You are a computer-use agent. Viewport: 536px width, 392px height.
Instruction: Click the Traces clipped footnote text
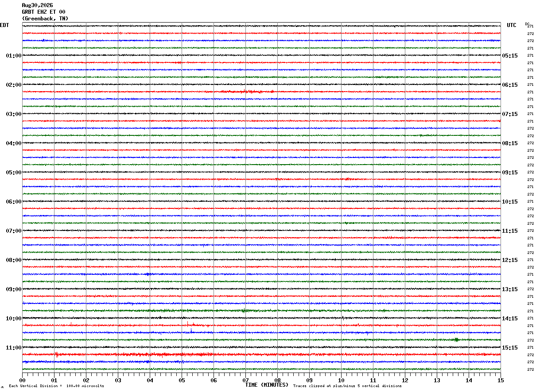[347, 386]
